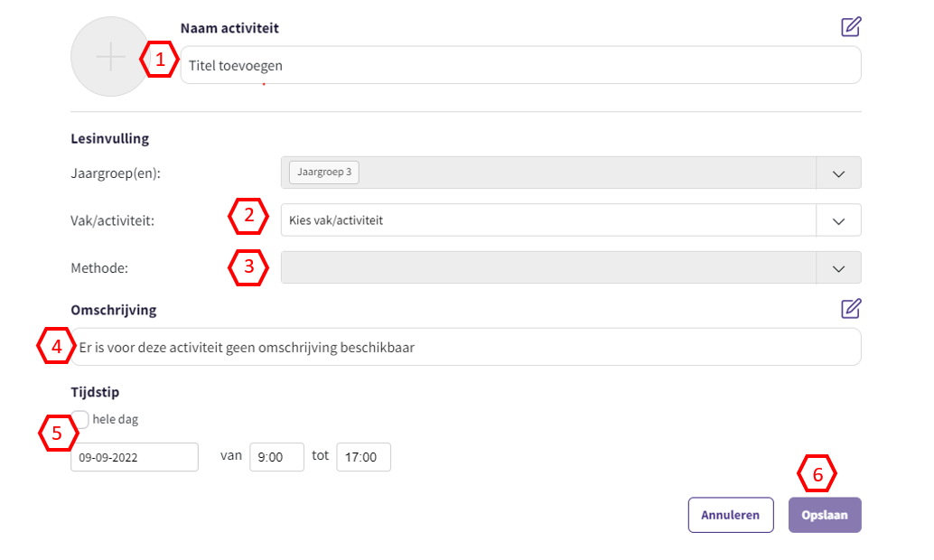Expand the Jaargroep(en) dropdown arrow

[x=838, y=173]
